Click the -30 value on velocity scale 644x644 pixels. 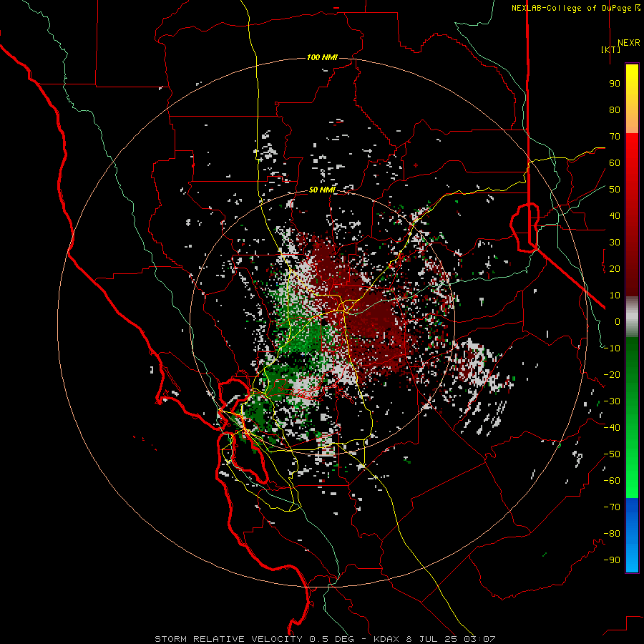point(612,401)
